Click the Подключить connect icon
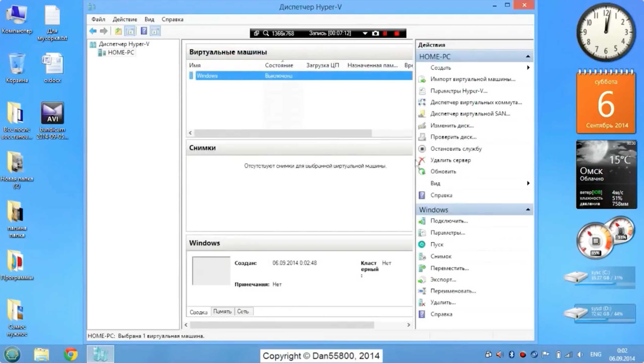The height and width of the screenshot is (363, 644). tap(422, 221)
